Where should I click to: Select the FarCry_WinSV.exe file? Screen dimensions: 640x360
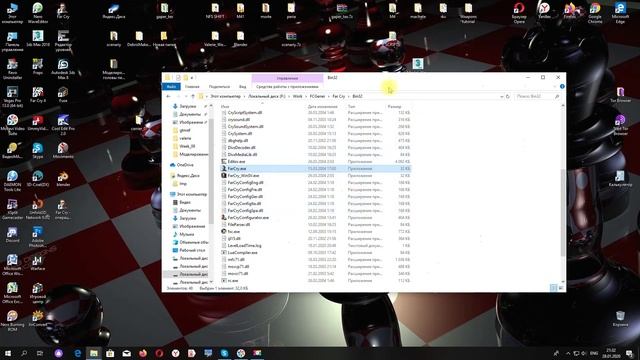point(316,176)
